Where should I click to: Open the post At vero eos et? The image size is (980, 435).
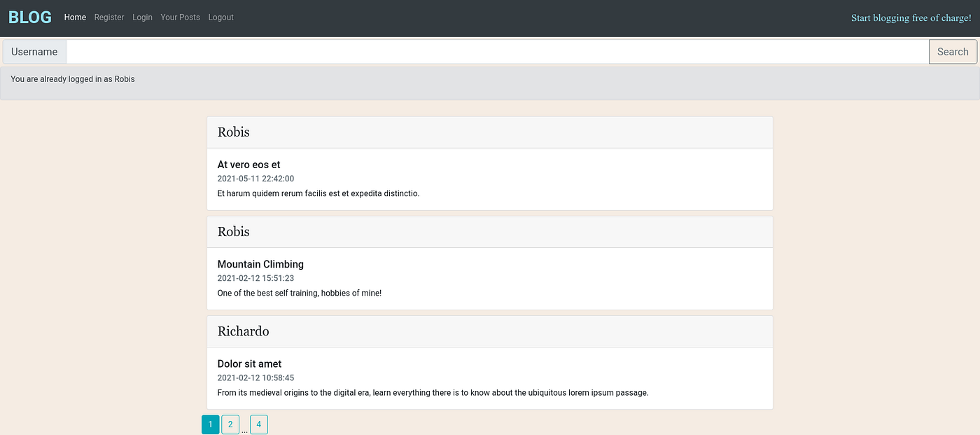click(249, 164)
